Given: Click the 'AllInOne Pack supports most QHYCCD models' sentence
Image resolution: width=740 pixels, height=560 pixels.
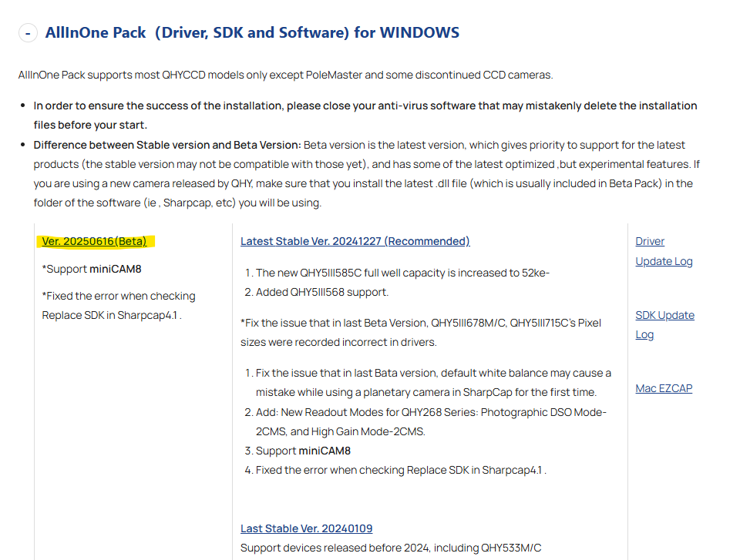Looking at the screenshot, I should pyautogui.click(x=285, y=75).
